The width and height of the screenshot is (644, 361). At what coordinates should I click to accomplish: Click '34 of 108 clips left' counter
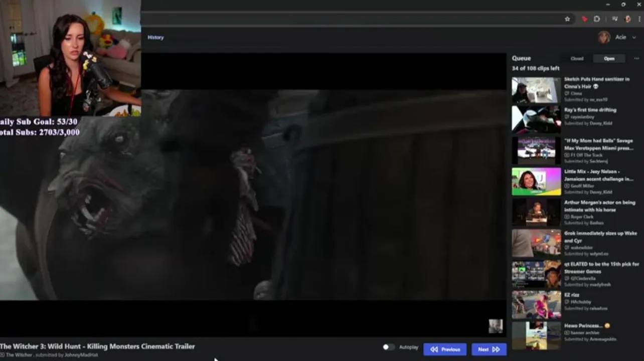pyautogui.click(x=536, y=69)
